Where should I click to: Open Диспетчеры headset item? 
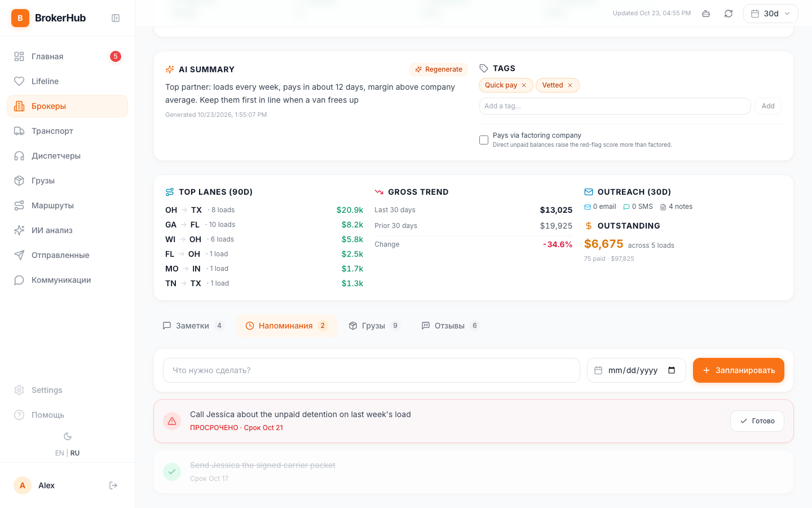[67, 156]
